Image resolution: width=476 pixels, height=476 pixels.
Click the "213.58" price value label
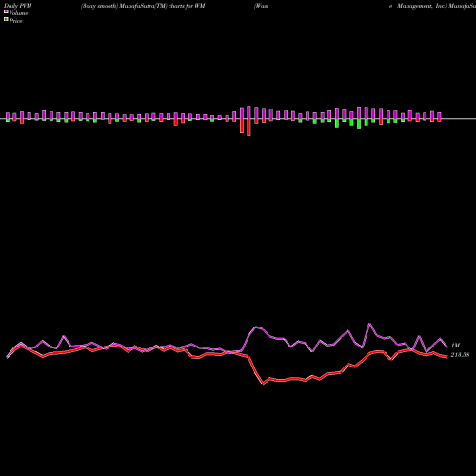(460, 355)
